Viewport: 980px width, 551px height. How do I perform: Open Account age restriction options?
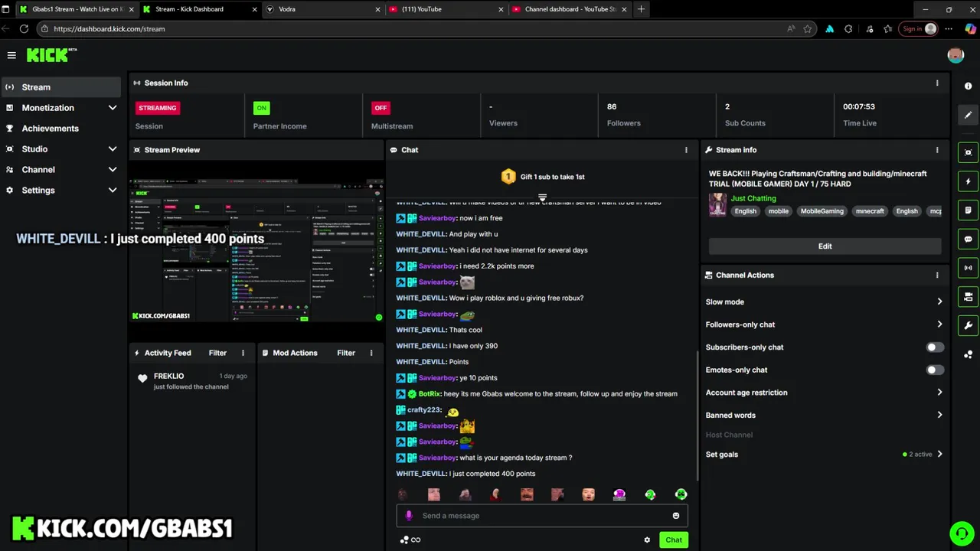coord(825,393)
